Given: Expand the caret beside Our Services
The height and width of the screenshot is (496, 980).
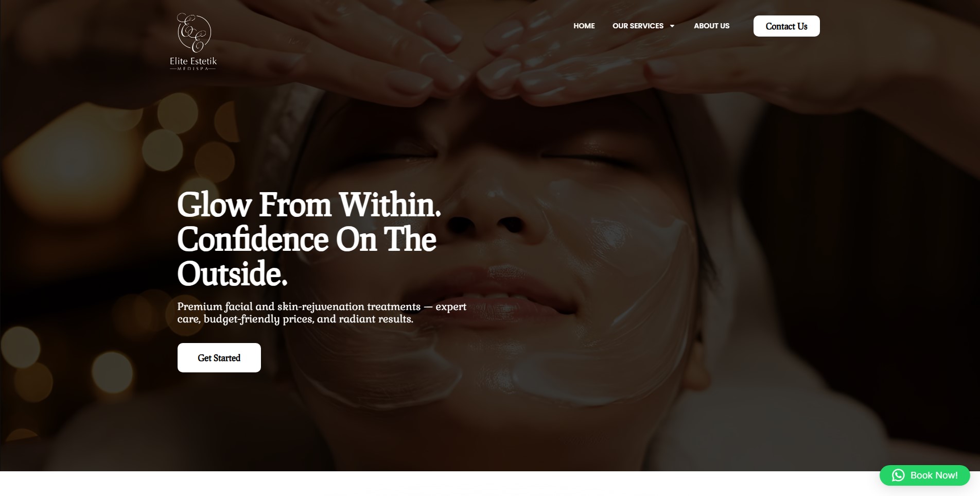Looking at the screenshot, I should click(x=672, y=26).
